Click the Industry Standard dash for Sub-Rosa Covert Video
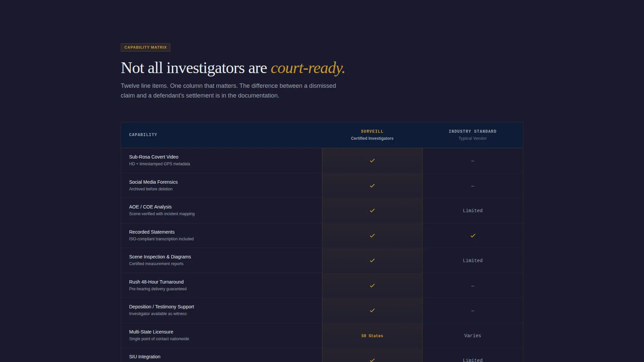 pyautogui.click(x=473, y=161)
